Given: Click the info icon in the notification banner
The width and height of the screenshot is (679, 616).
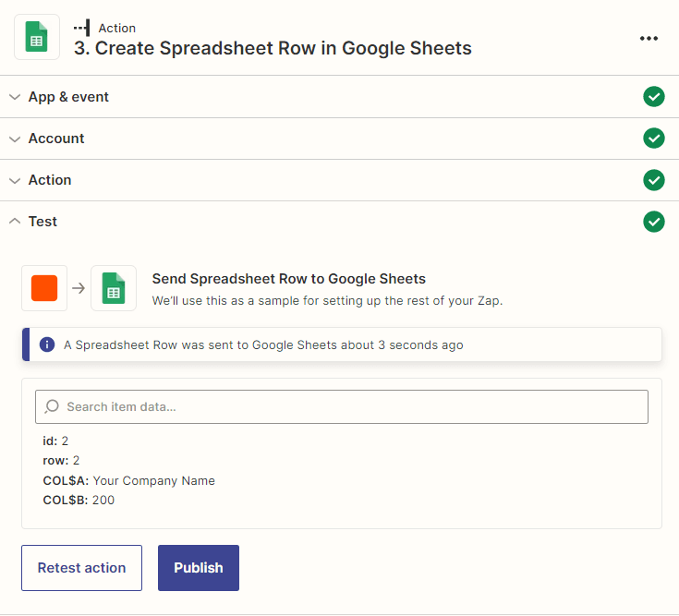Looking at the screenshot, I should 47,344.
